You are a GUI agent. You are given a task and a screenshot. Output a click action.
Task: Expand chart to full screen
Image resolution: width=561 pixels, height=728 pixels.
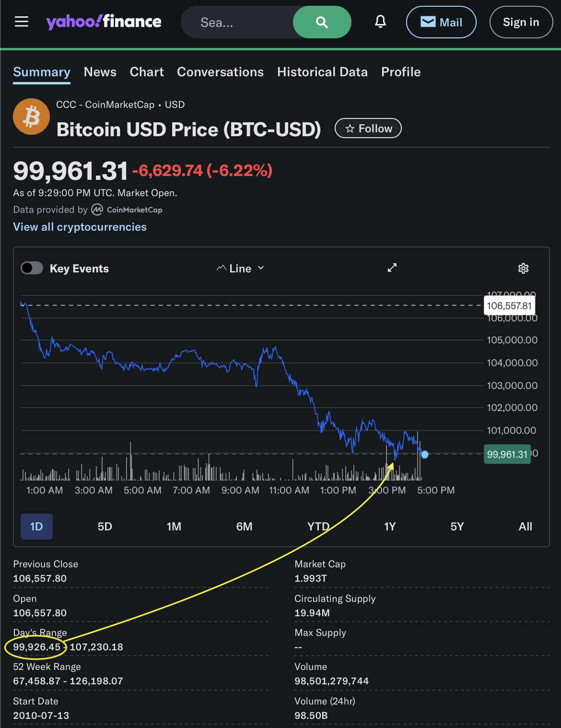[x=392, y=268]
